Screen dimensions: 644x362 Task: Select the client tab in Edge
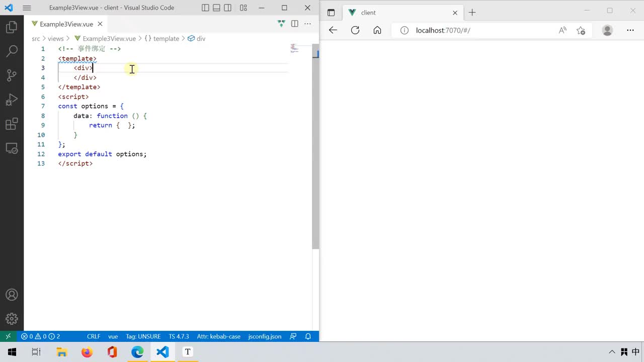pos(403,13)
